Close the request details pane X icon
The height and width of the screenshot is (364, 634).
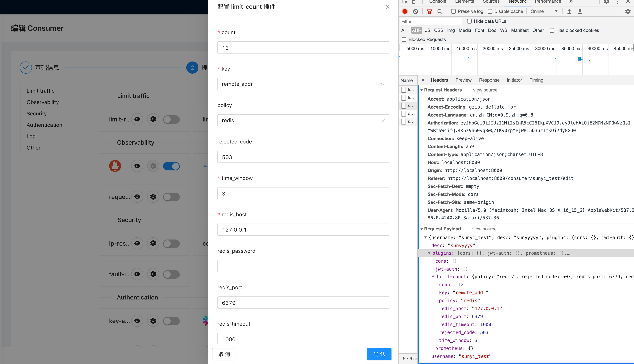point(423,80)
